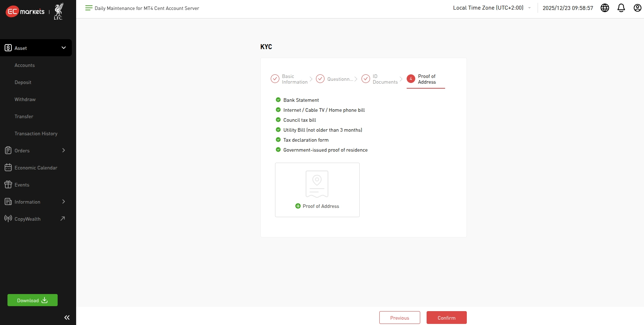Open the language globe icon

point(605,8)
